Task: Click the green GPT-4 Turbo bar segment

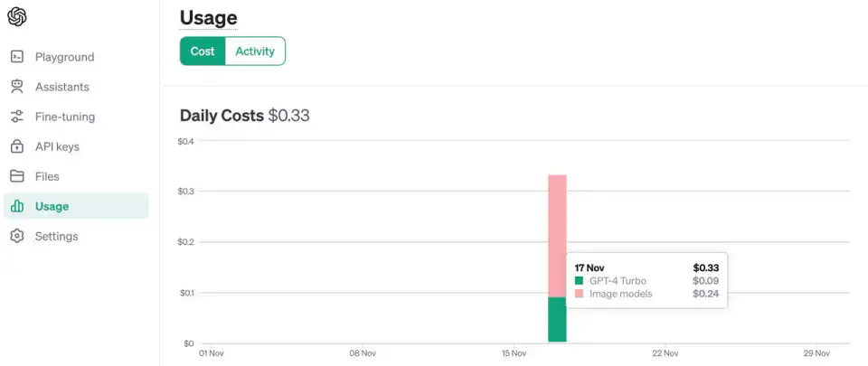Action: click(x=557, y=320)
